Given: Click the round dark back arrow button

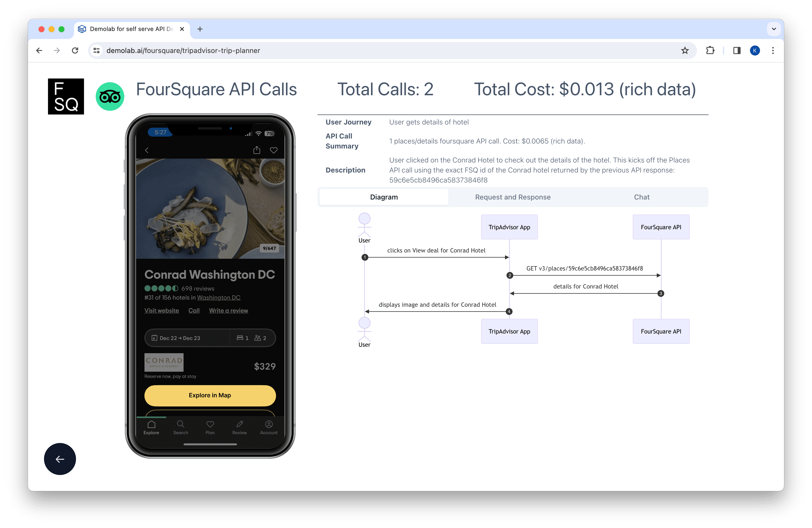Looking at the screenshot, I should point(60,459).
